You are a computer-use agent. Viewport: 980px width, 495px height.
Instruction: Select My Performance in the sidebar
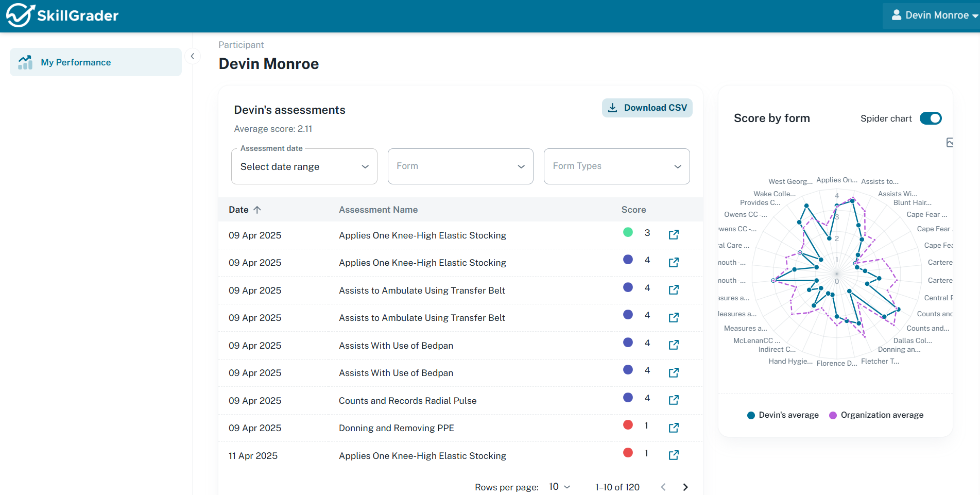pyautogui.click(x=76, y=62)
